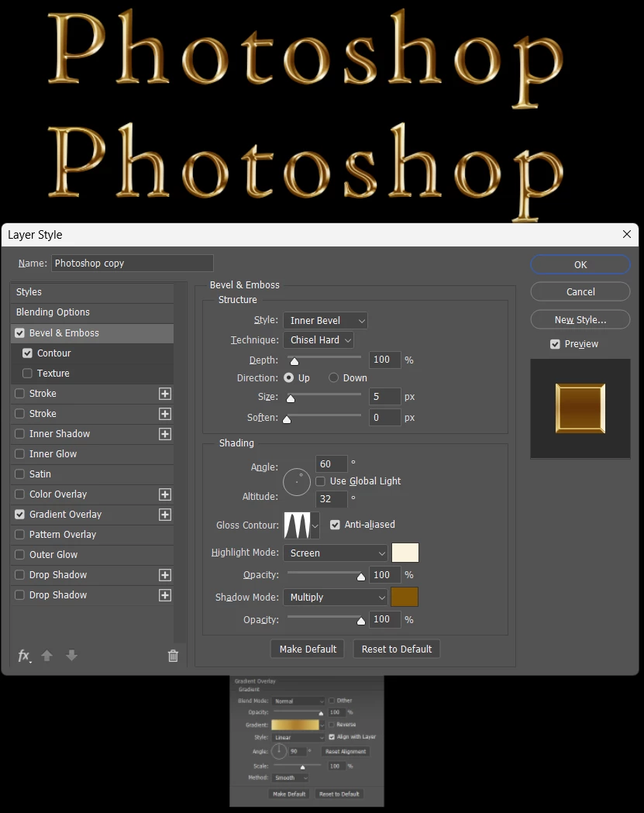Open Blend Mode Normal dropdown in Gradient Overlay panel

point(298,701)
